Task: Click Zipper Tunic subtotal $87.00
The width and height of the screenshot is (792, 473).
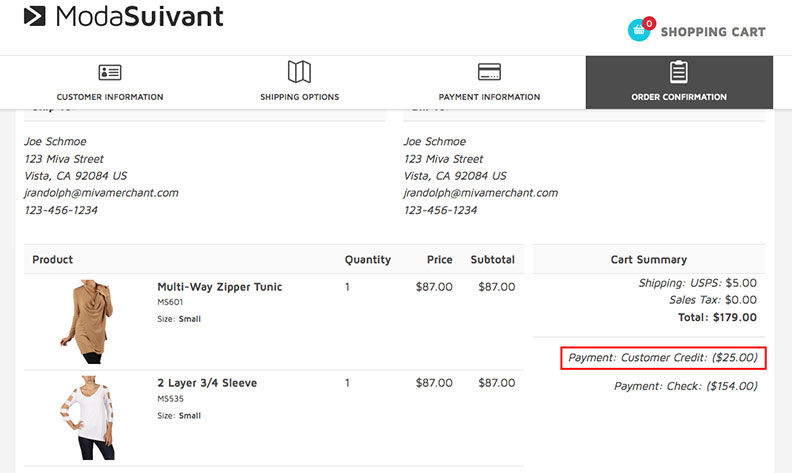Action: pyautogui.click(x=497, y=287)
